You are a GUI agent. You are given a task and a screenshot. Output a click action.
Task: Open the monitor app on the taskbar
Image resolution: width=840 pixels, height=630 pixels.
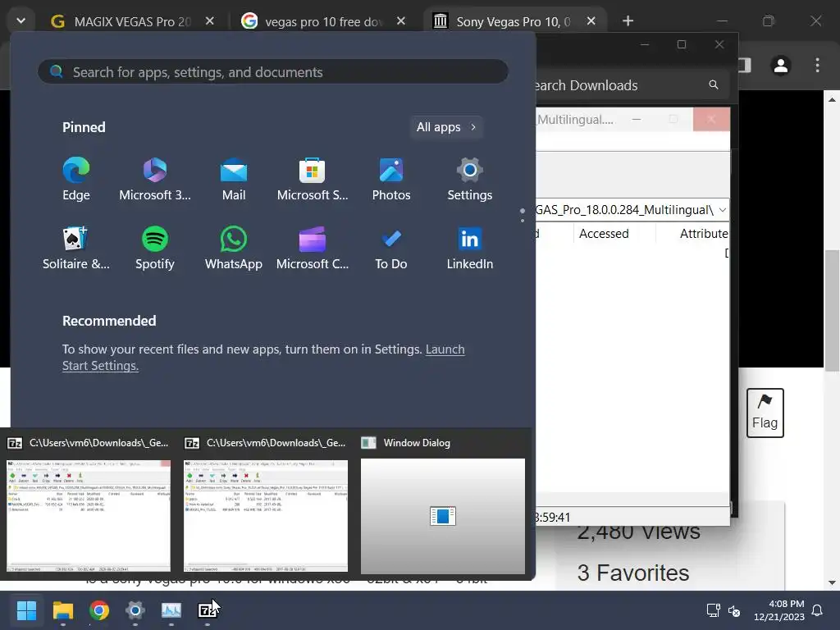171,610
